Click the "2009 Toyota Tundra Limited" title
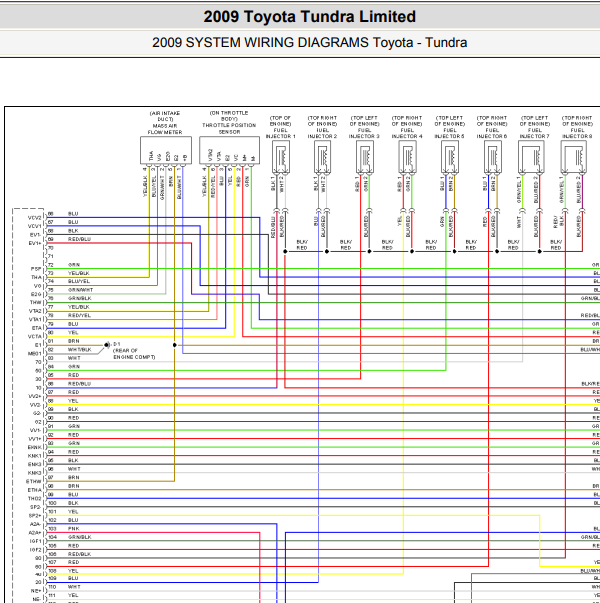Screen dimensions: 600x603 309,17
